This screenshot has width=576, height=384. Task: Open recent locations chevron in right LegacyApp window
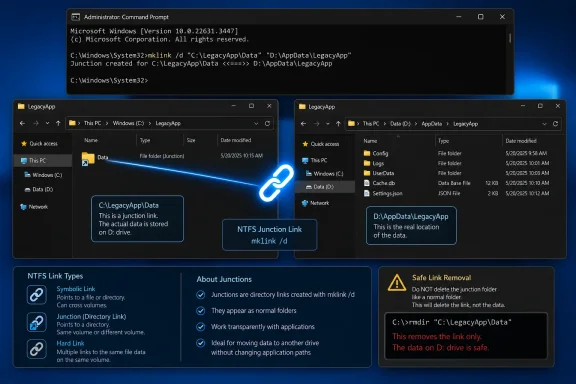[328, 124]
